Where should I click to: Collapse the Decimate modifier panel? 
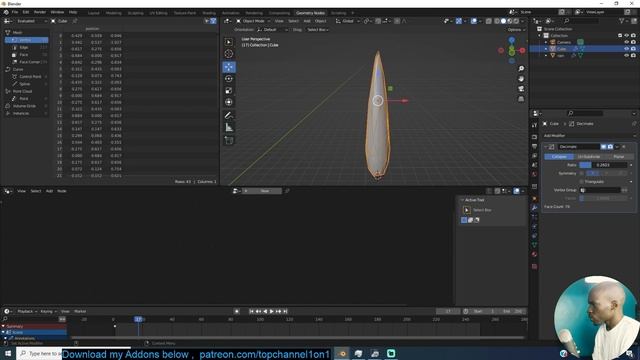coord(546,147)
